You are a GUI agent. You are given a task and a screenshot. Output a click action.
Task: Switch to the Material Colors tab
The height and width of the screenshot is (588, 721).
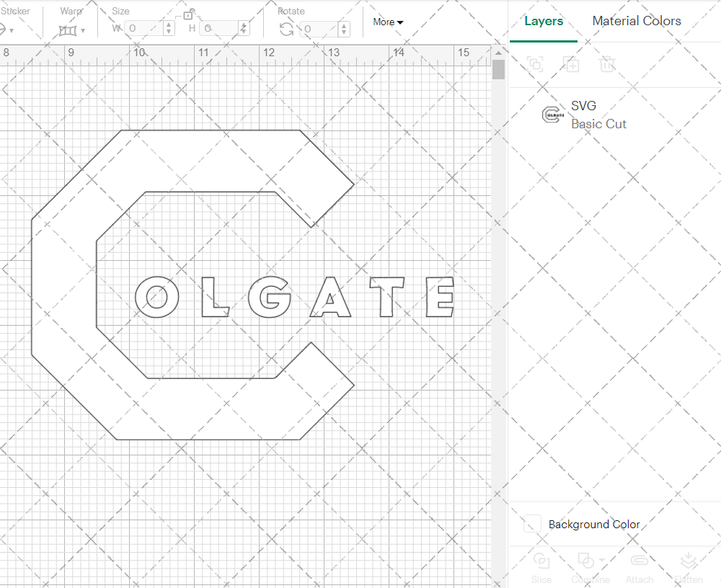637,21
